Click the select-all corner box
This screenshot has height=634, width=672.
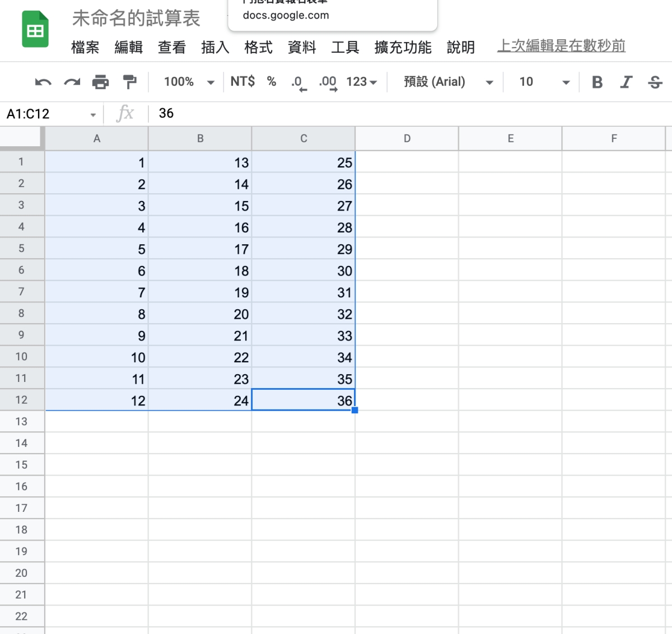tap(22, 138)
